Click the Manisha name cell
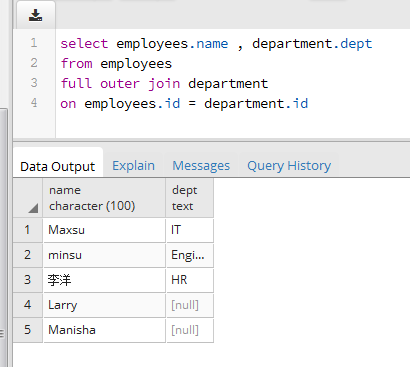Screen dimensions: 410x367 tap(104, 330)
